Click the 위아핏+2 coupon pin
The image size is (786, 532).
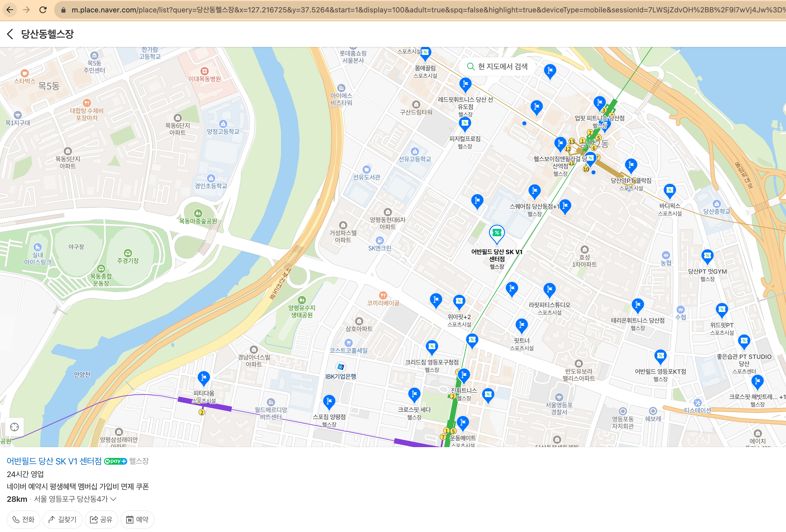(x=459, y=302)
